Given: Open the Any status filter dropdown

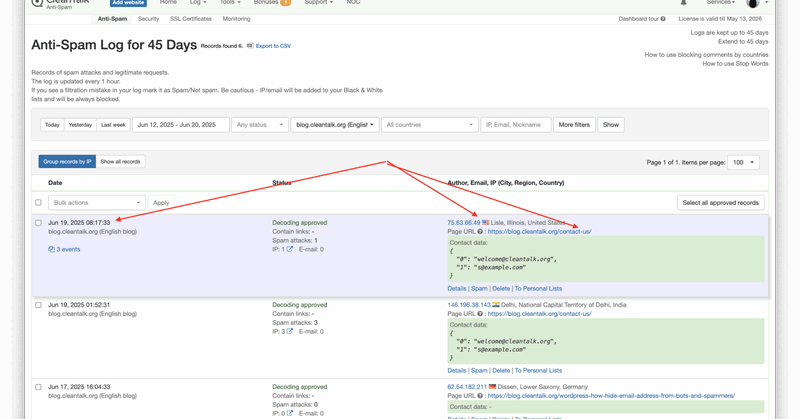Looking at the screenshot, I should 260,125.
